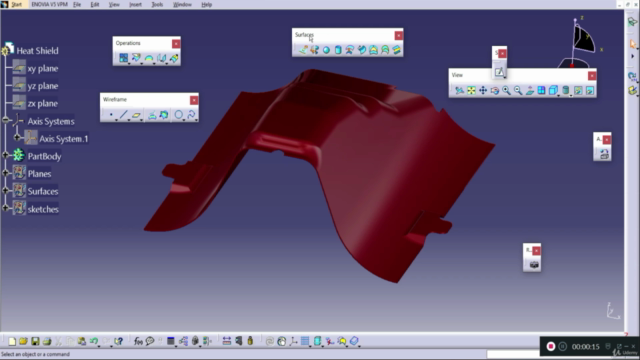Click the Formula f(x) icon

click(138, 341)
